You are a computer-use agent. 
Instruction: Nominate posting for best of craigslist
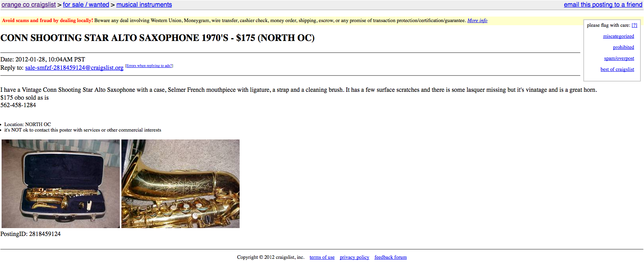click(617, 69)
